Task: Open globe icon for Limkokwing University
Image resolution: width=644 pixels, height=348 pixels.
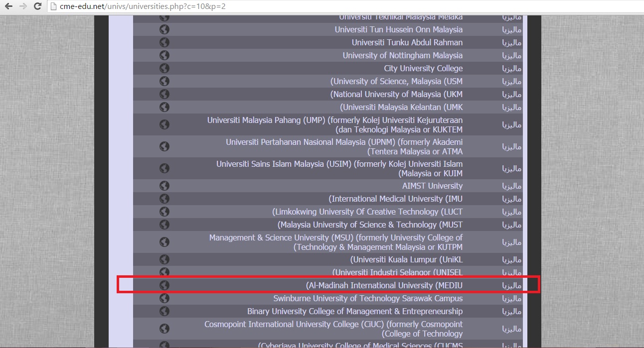Action: (164, 212)
